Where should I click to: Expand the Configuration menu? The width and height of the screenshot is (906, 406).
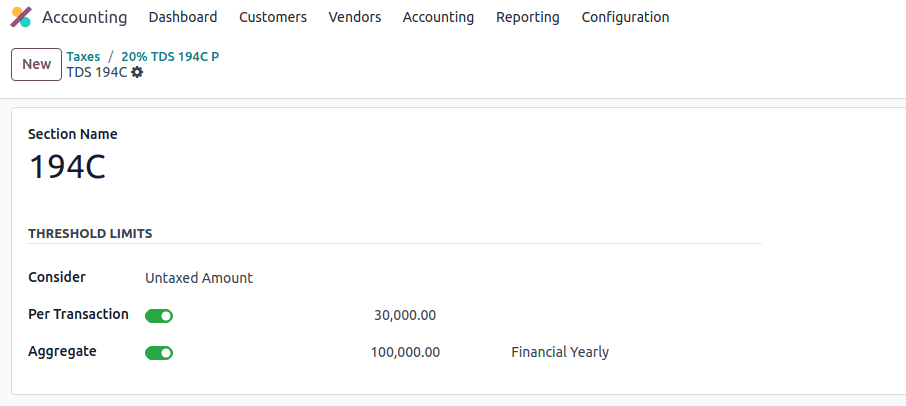pos(625,17)
